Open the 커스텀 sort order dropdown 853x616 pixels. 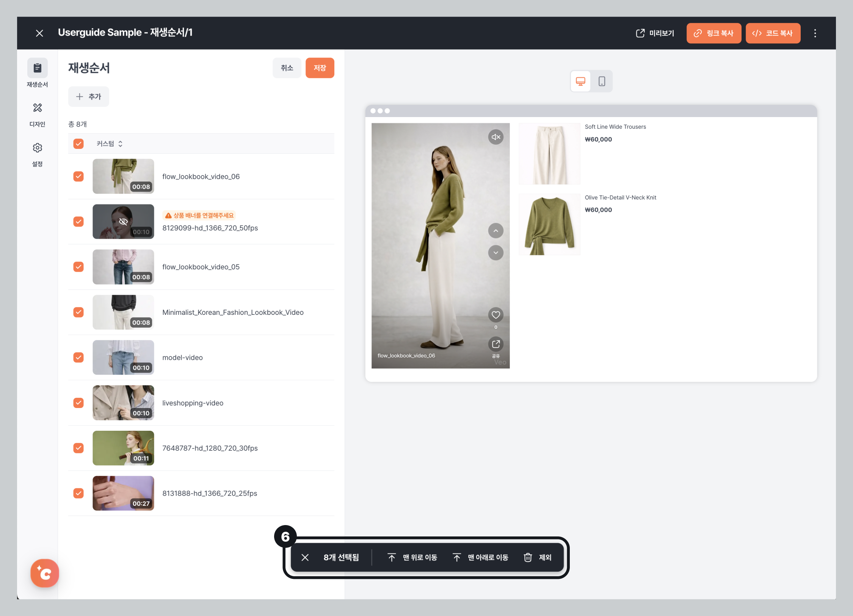pos(110,144)
